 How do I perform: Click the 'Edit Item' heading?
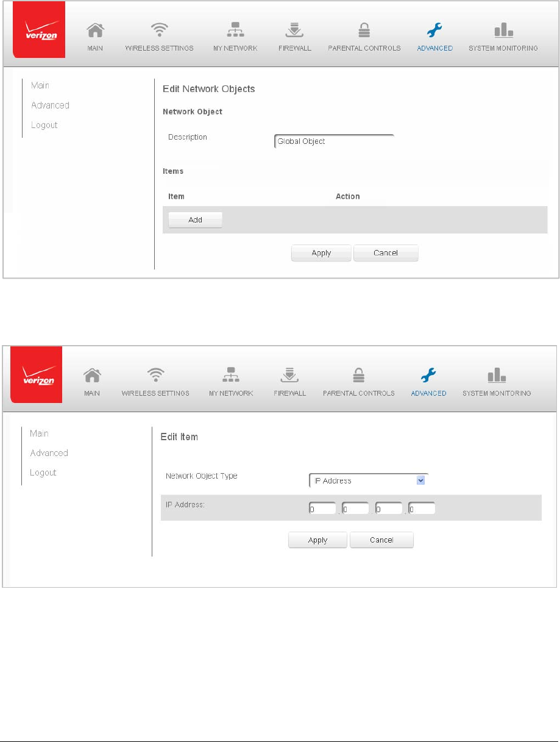click(179, 437)
